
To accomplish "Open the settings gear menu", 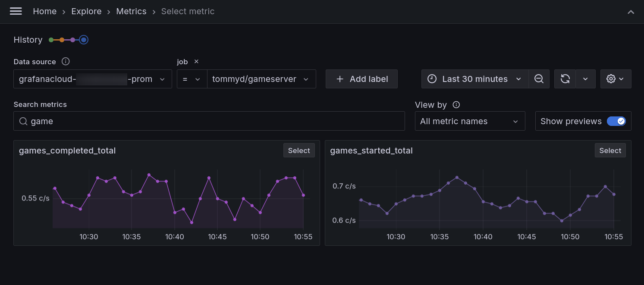I will pos(616,79).
